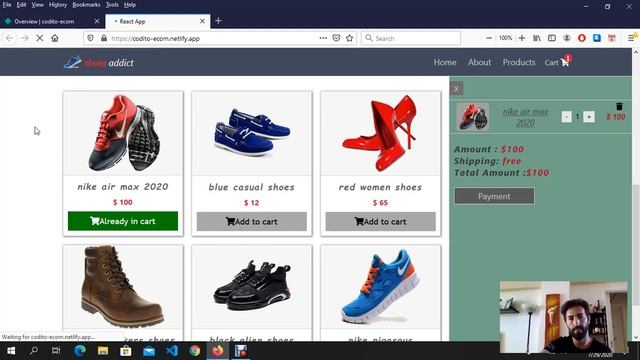
Task: Click the Opera red extension icon
Action: point(582,38)
